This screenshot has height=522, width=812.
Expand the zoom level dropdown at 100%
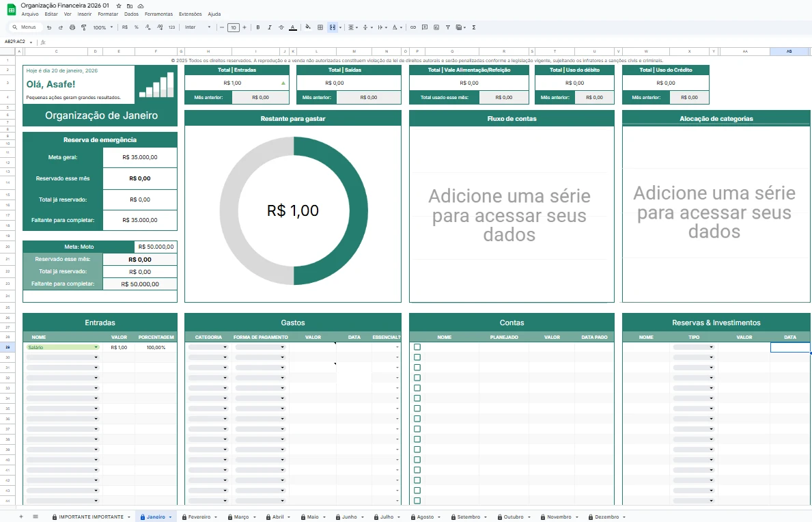[104, 27]
